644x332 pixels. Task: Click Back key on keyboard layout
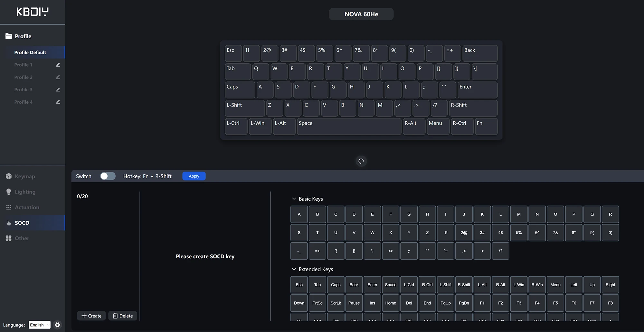tap(480, 53)
